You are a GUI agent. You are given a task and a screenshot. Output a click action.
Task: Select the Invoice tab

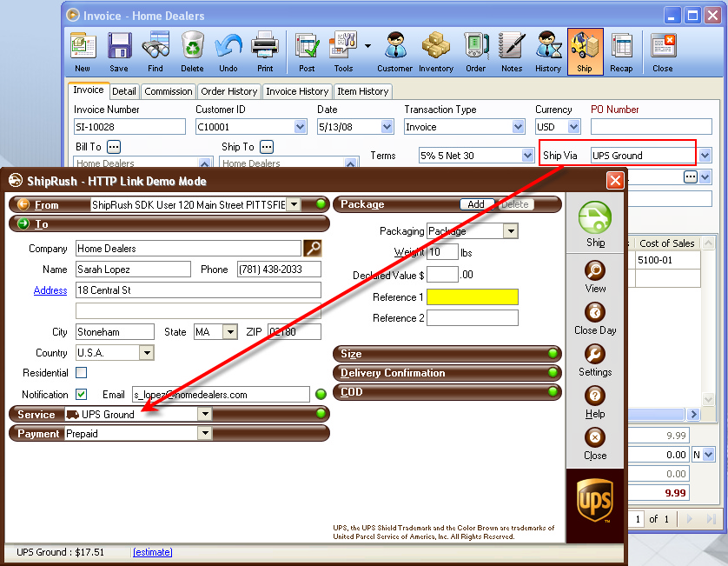89,90
